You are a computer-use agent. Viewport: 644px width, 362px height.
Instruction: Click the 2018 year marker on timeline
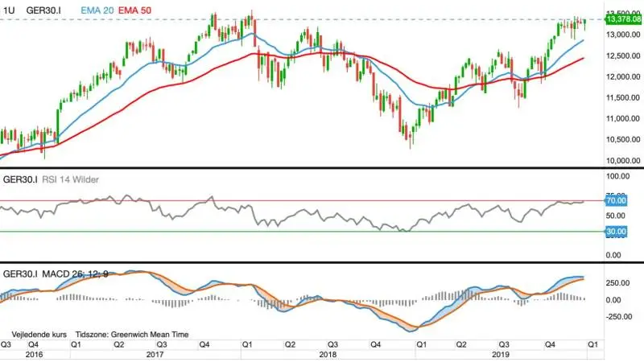pos(328,355)
